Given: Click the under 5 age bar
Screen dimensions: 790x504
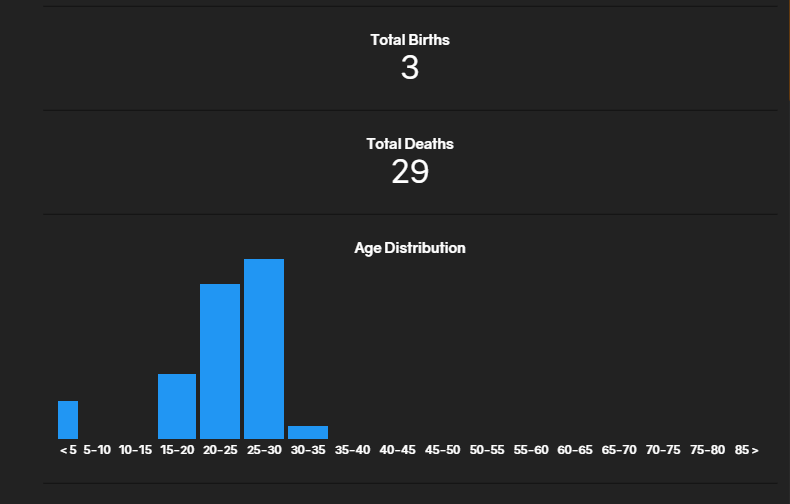Looking at the screenshot, I should click(68, 420).
